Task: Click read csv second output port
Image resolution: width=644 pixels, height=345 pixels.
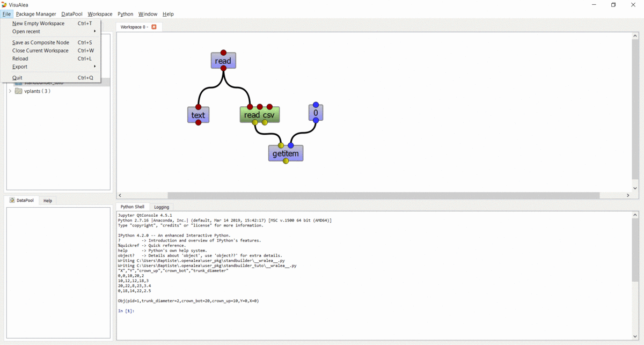Action: (265, 122)
